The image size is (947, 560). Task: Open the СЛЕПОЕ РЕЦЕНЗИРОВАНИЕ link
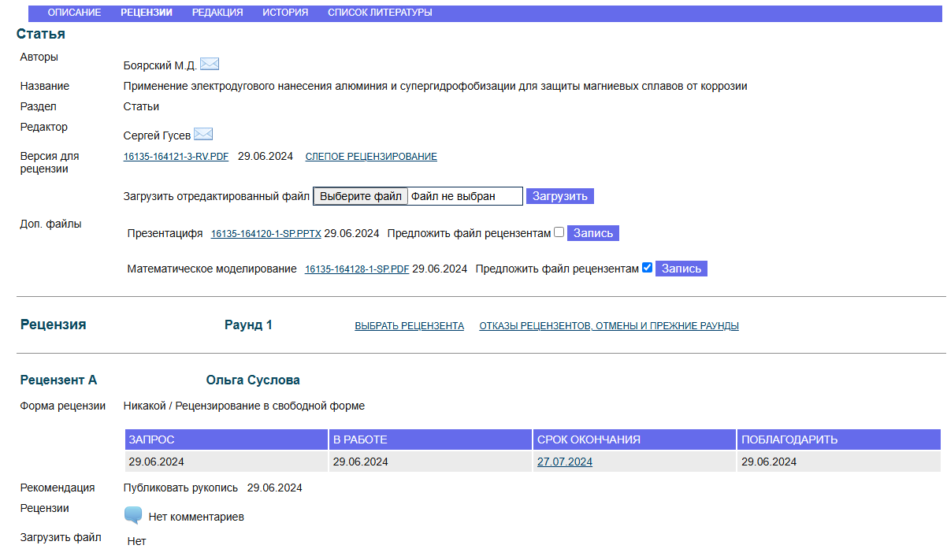(371, 157)
